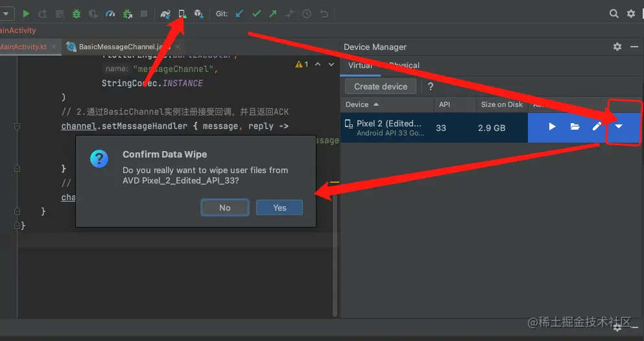Click the Confirm Data Wipe dialog title
The image size is (644, 341).
pos(165,154)
